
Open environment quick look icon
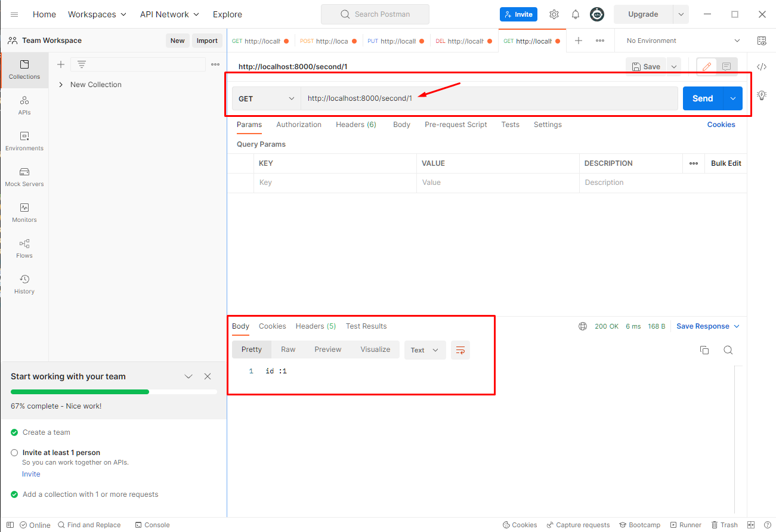[762, 41]
